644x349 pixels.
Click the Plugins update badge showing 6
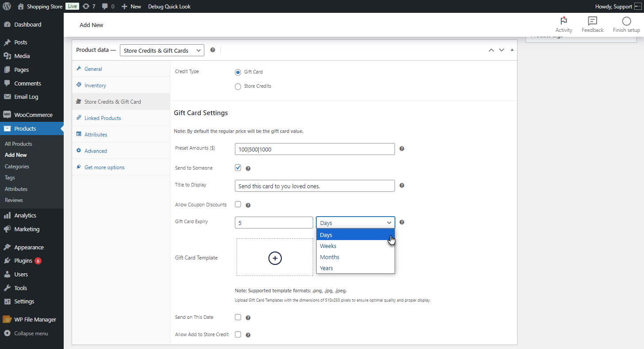(38, 261)
